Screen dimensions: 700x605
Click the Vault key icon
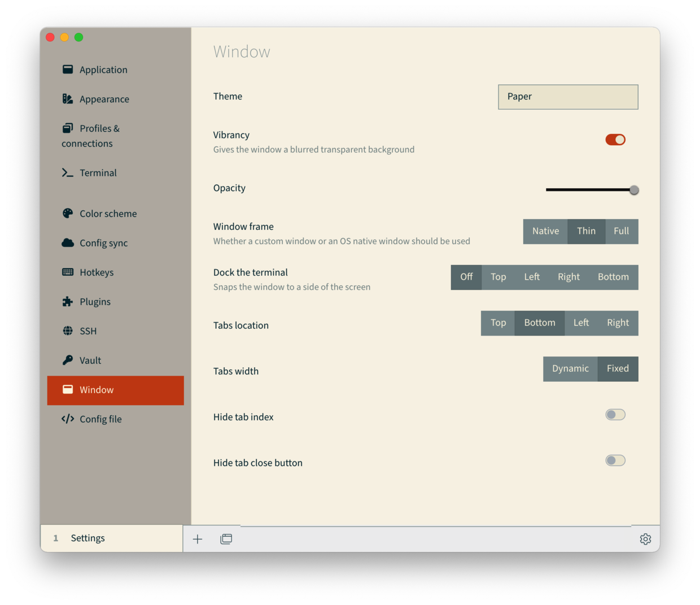[x=68, y=360]
